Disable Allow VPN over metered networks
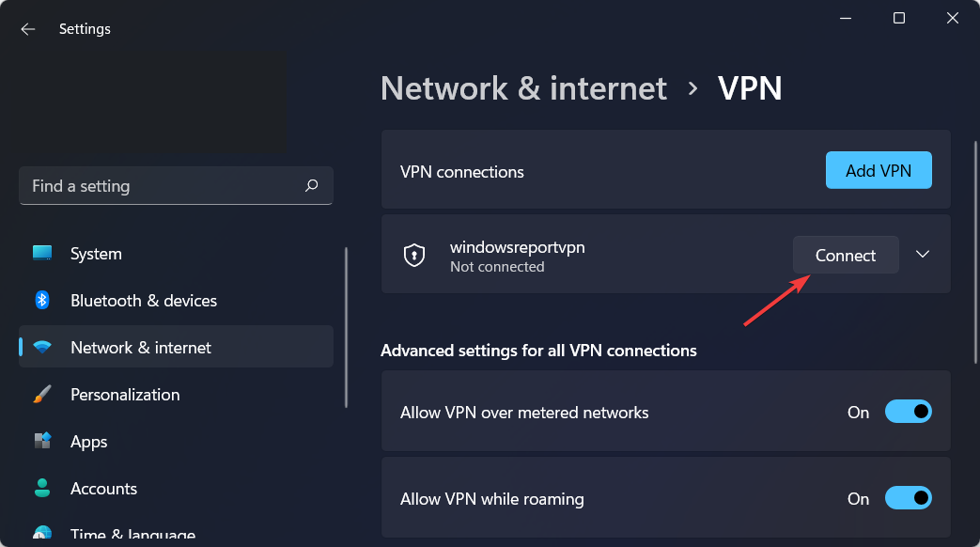 [x=908, y=412]
